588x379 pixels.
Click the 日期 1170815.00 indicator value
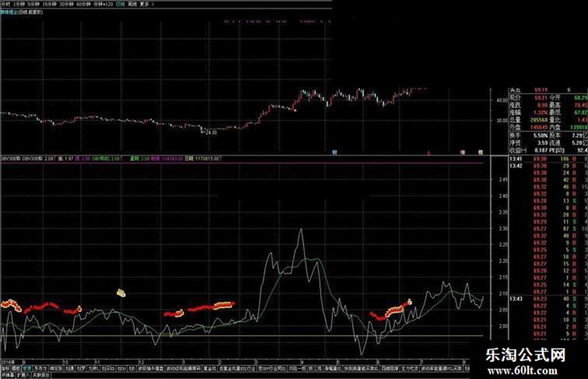pyautogui.click(x=202, y=159)
